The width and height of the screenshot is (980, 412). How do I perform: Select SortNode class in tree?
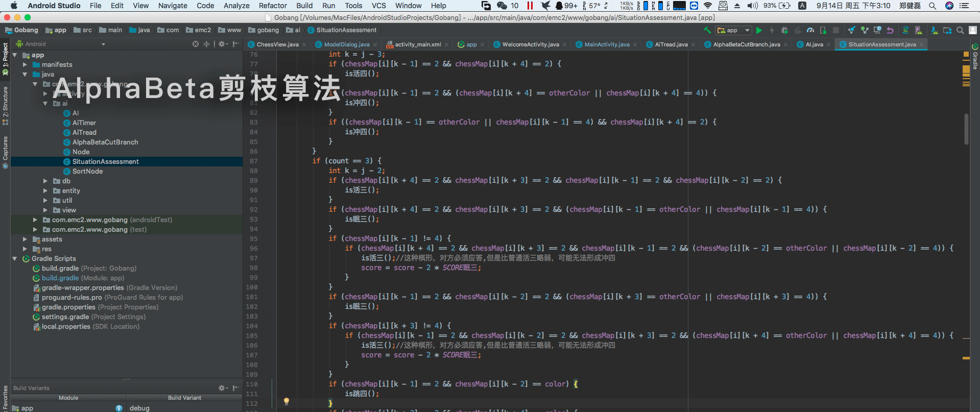87,172
